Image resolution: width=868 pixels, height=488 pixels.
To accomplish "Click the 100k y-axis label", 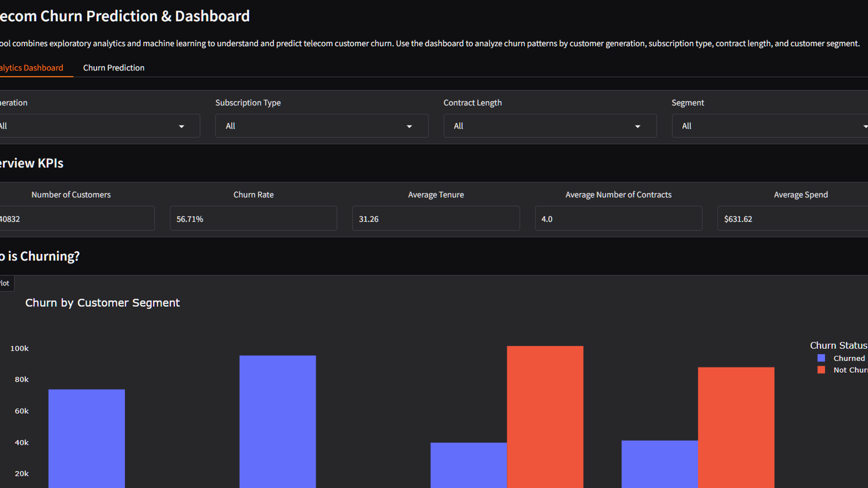I will (x=19, y=348).
